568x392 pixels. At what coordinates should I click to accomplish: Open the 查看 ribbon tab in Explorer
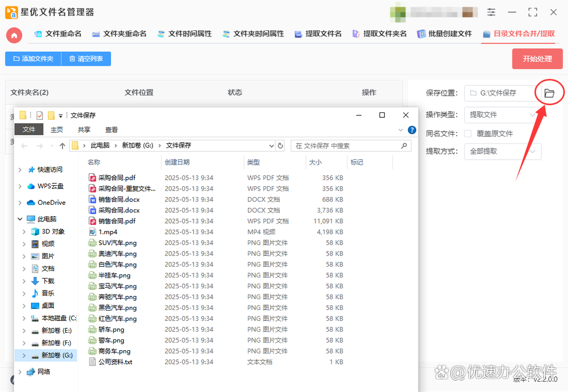(111, 130)
